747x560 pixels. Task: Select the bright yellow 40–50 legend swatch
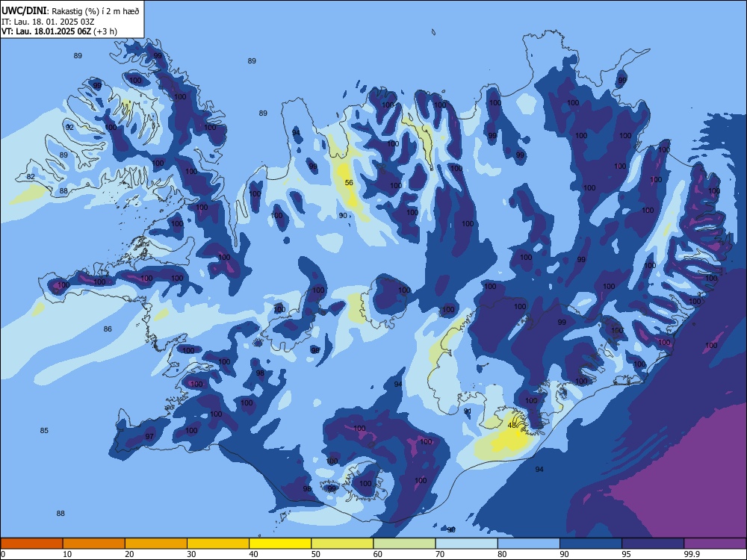click(280, 544)
